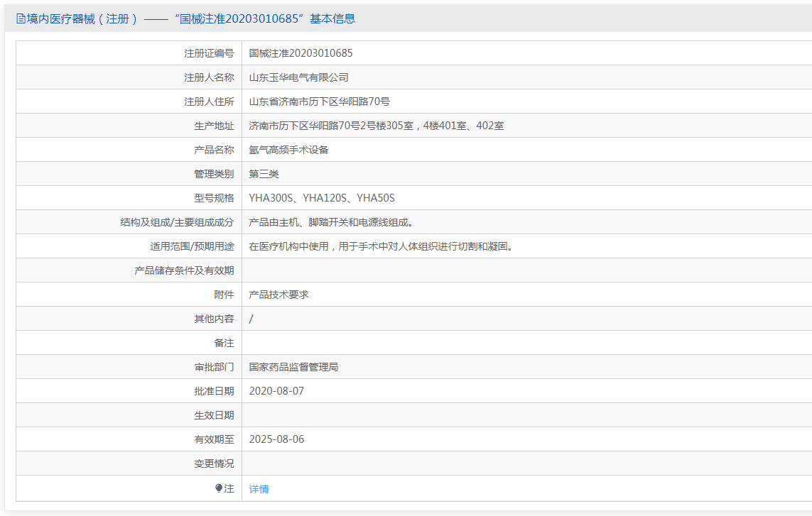Click the 备注 label
Viewport: 812px width, 516px height.
coord(224,343)
